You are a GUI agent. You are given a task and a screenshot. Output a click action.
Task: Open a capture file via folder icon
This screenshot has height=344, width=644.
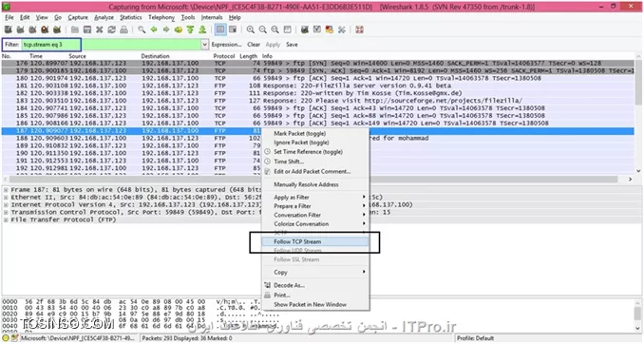[75, 29]
